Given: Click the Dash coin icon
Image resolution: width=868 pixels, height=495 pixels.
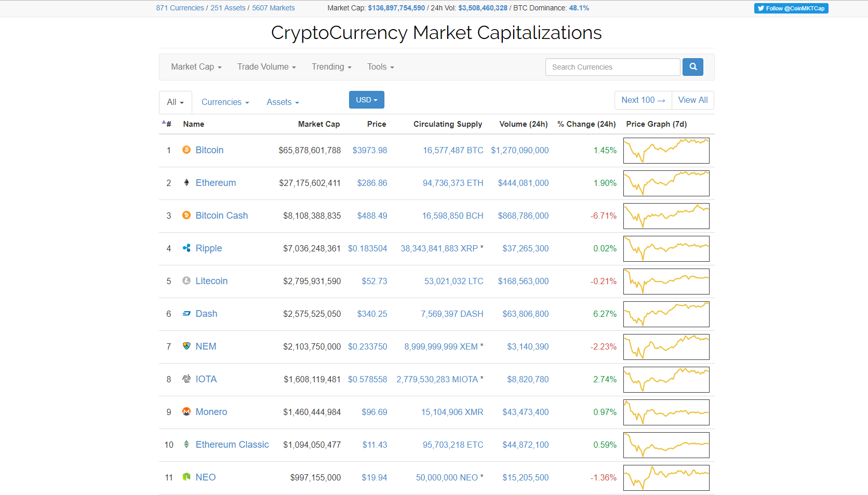Looking at the screenshot, I should click(186, 313).
